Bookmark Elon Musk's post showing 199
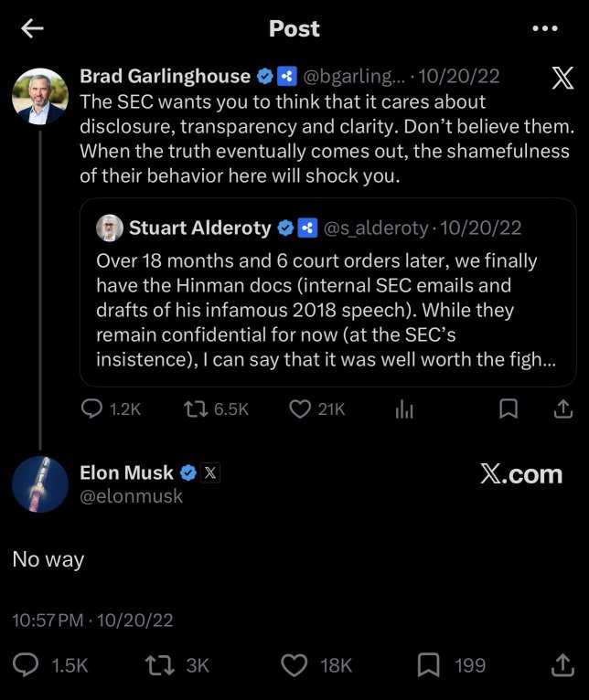The width and height of the screenshot is (589, 700). point(452,665)
